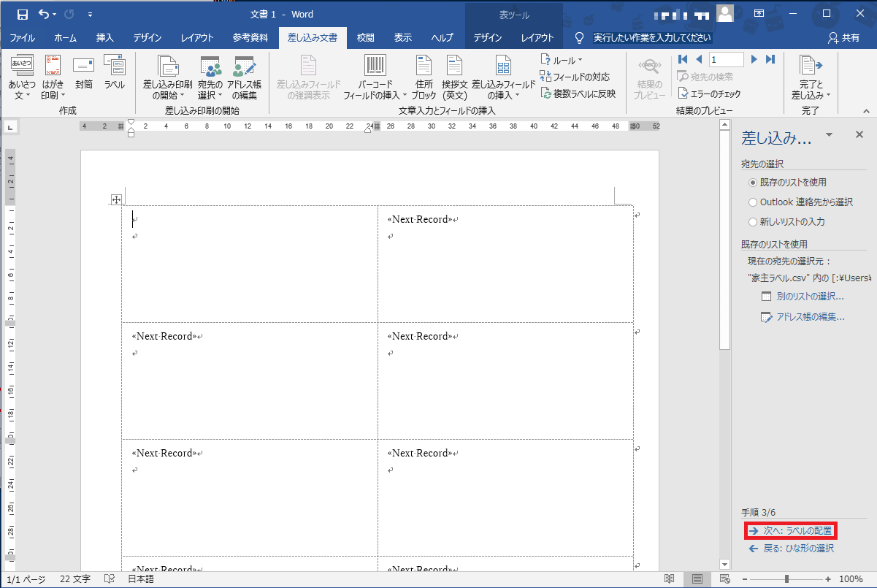The height and width of the screenshot is (588, 877).
Task: Click the ラベル (labels) icon
Action: coord(114,75)
